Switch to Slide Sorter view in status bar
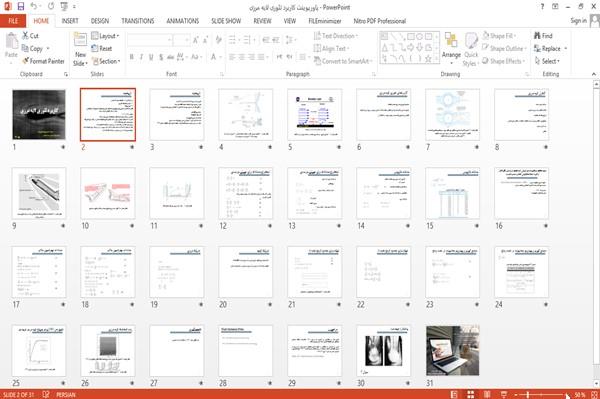Image resolution: width=600 pixels, height=399 pixels. coord(470,394)
